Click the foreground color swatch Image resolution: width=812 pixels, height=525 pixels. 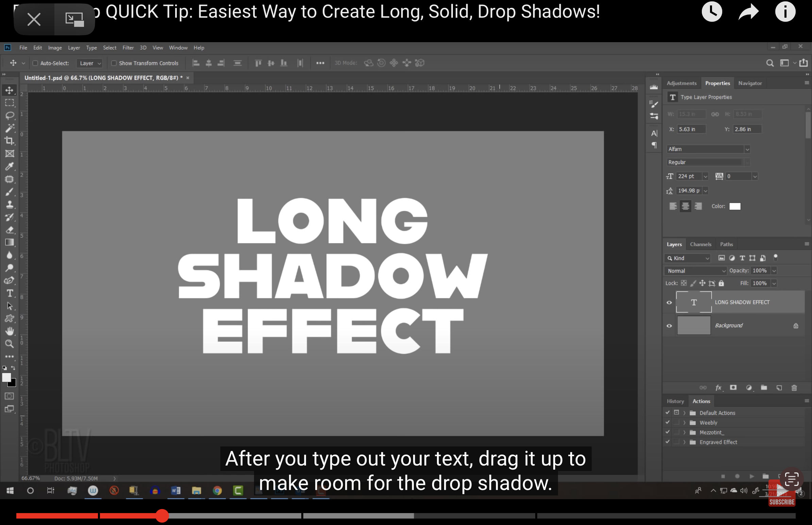[6, 378]
